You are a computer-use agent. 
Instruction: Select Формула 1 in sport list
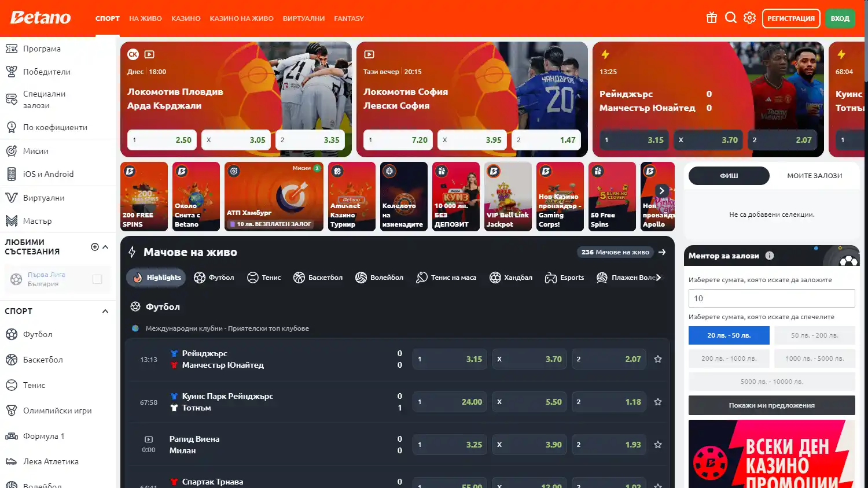[x=58, y=436]
